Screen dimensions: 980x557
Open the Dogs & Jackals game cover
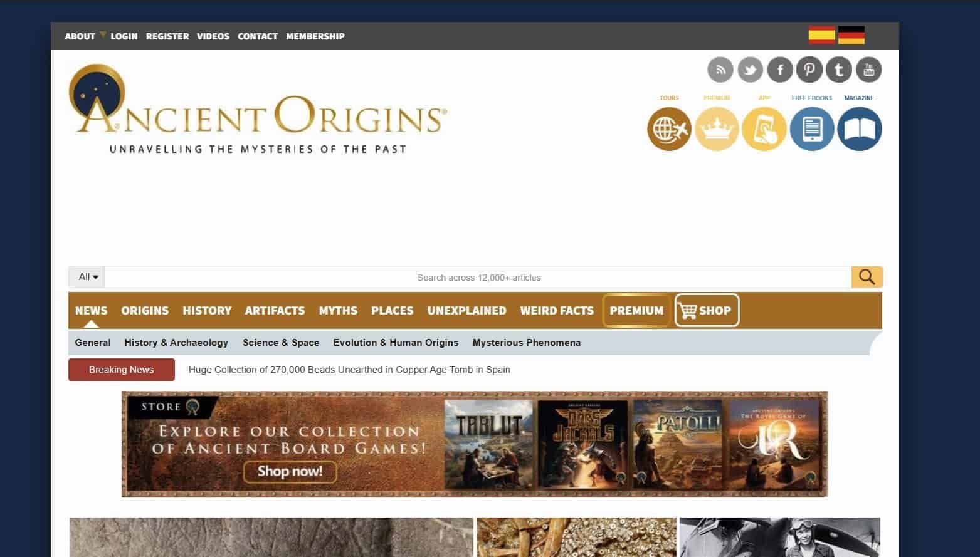point(583,445)
